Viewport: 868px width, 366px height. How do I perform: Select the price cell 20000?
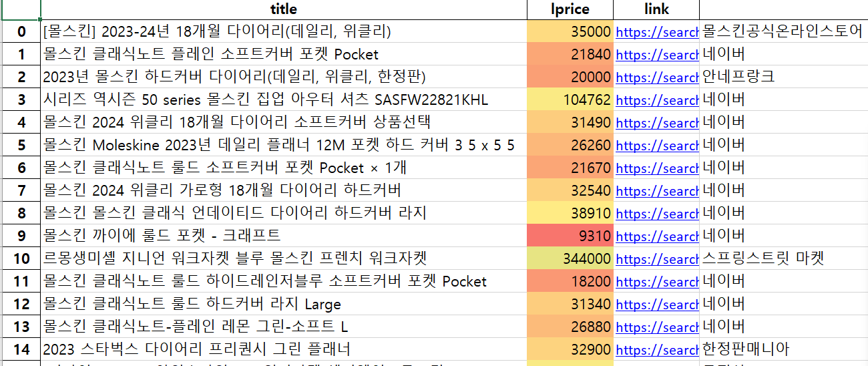[570, 77]
